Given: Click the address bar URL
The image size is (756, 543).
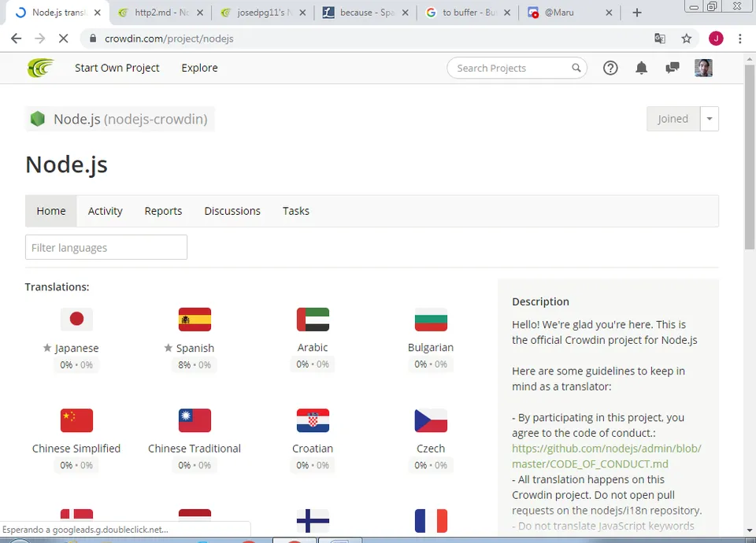Looking at the screenshot, I should (x=169, y=39).
